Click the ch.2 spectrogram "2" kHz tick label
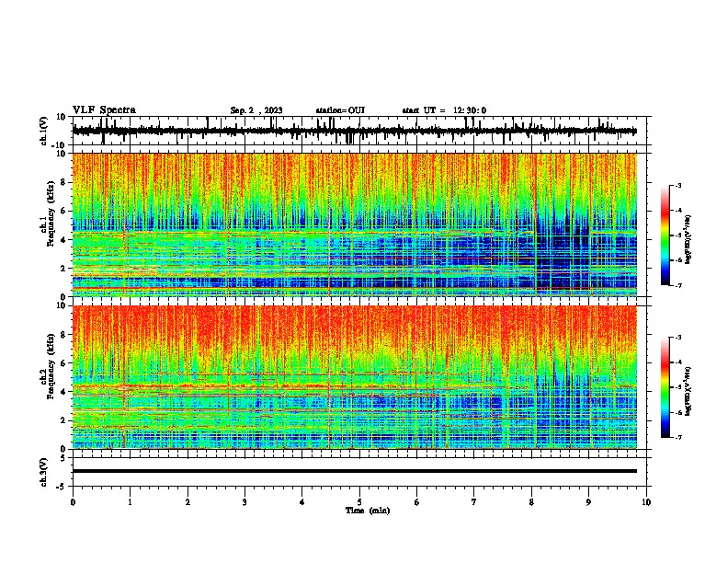The image size is (728, 563). coord(63,420)
